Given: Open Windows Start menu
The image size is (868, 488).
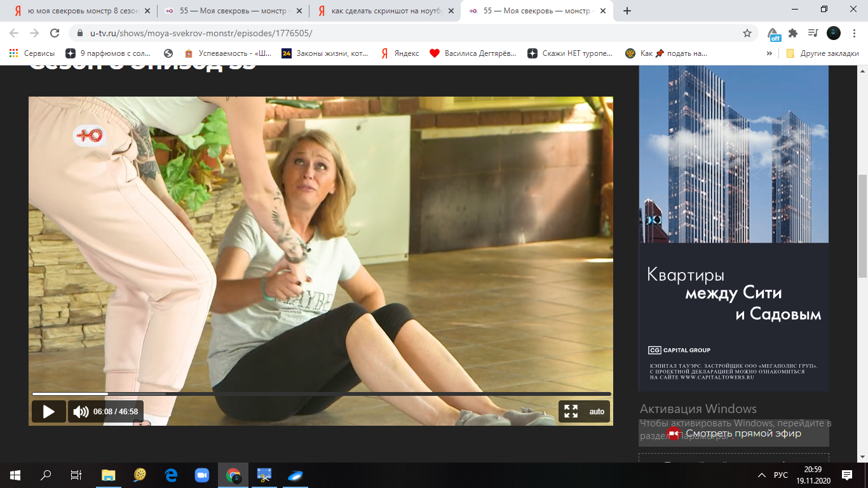Looking at the screenshot, I should pyautogui.click(x=15, y=475).
